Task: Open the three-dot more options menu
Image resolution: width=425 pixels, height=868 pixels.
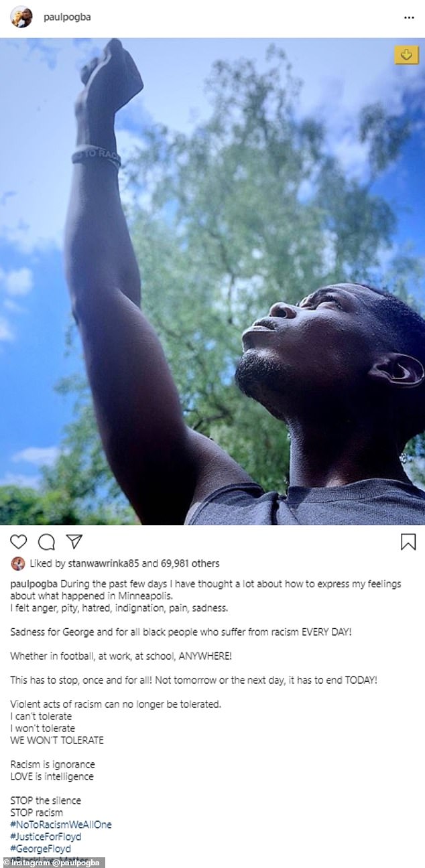Action: click(x=409, y=17)
